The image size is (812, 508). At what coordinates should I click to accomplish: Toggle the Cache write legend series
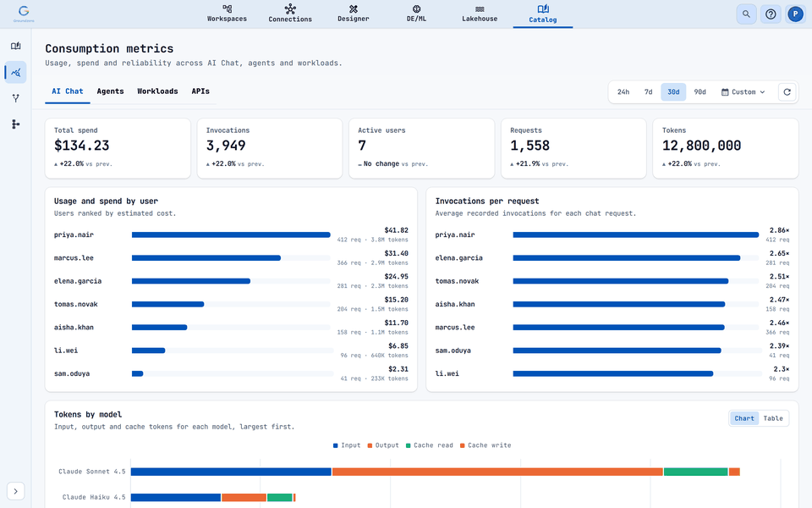[x=486, y=445]
